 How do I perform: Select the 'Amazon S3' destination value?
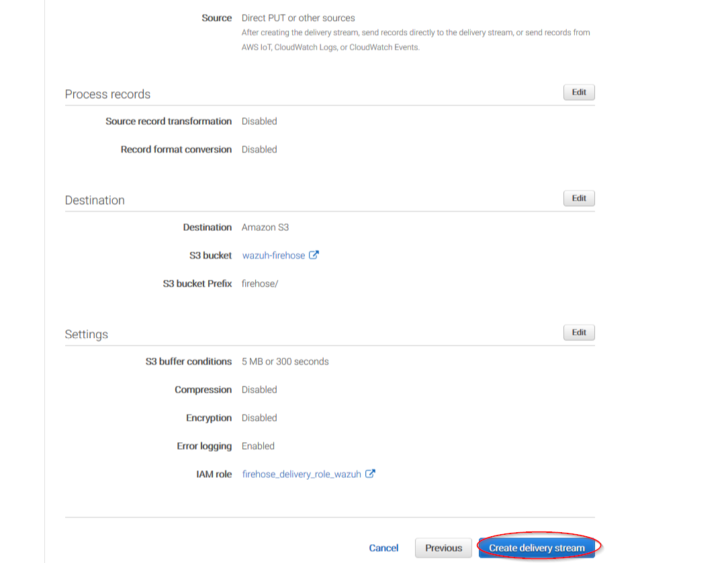(265, 227)
